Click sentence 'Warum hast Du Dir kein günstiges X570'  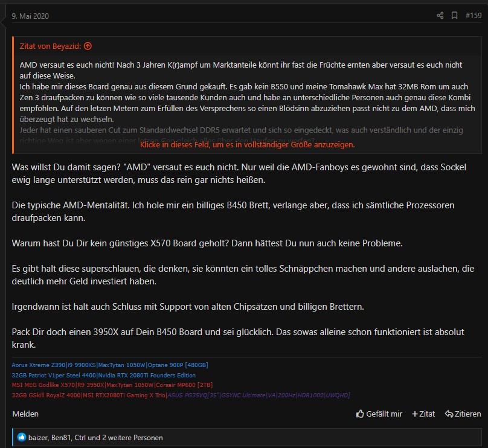pos(207,243)
